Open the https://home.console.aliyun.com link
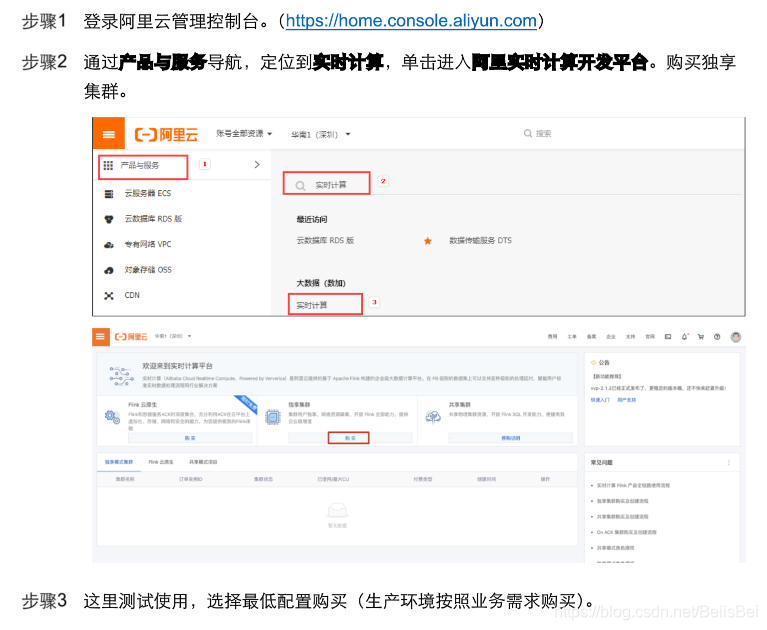Viewport: 767px width, 630px height. click(x=411, y=21)
